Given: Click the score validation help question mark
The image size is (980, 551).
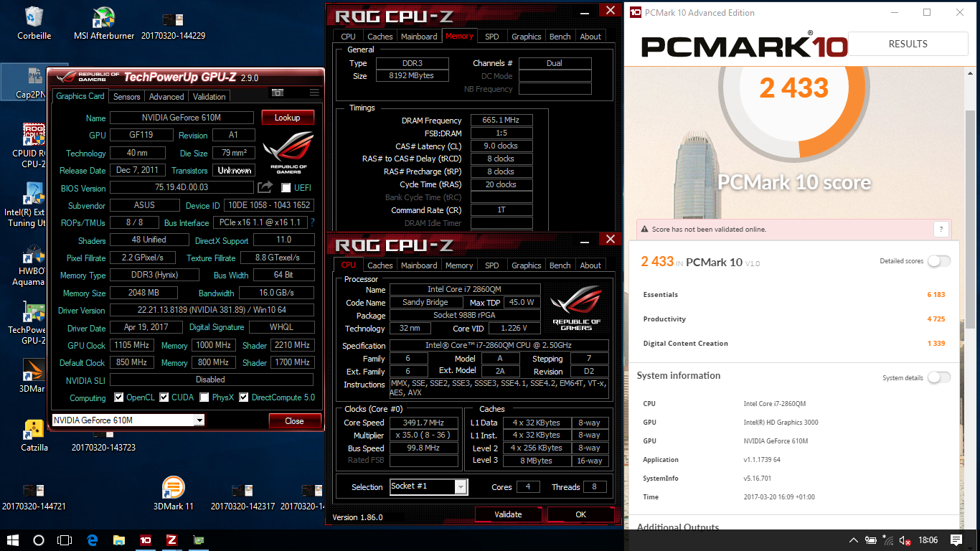Looking at the screenshot, I should [941, 229].
